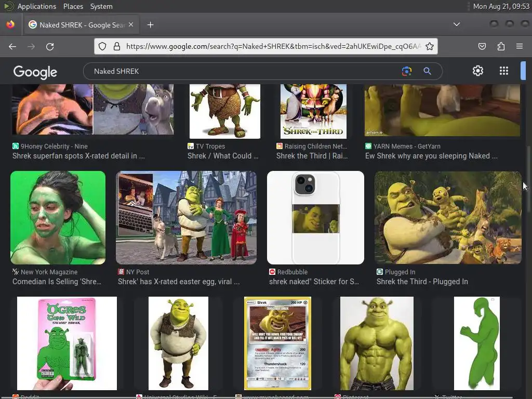Open the Pocket save icon

pyautogui.click(x=482, y=46)
